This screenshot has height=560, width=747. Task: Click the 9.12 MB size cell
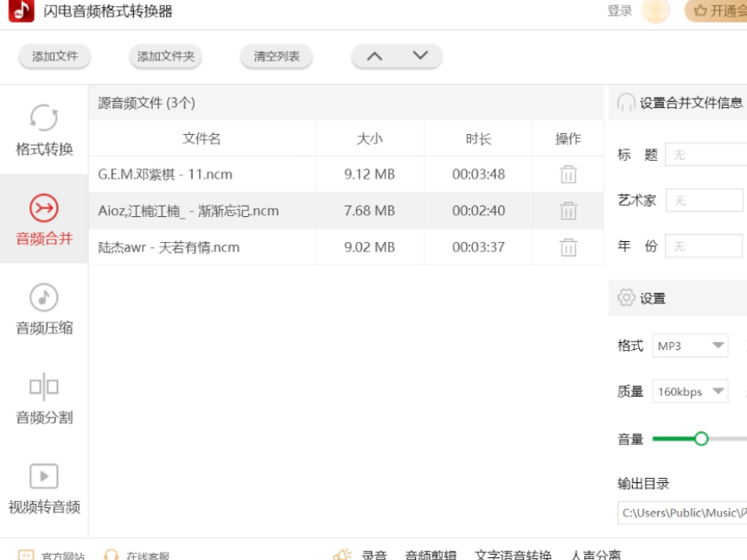pyautogui.click(x=370, y=175)
